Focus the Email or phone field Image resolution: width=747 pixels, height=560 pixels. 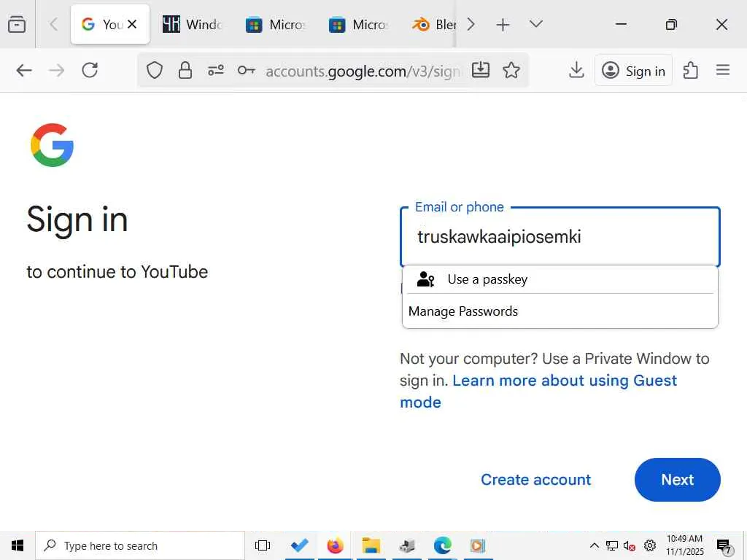560,237
